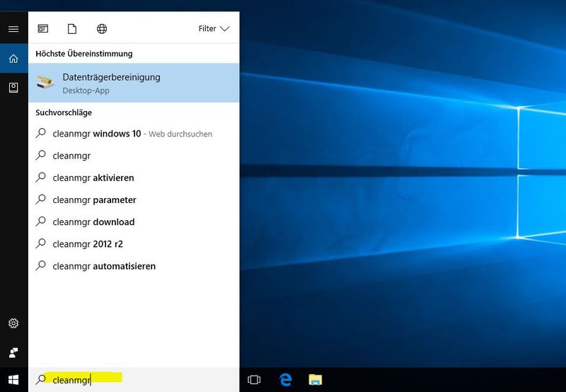Select suggestion 'cleanmgr aktivieren'
The image size is (566, 392).
pos(134,178)
